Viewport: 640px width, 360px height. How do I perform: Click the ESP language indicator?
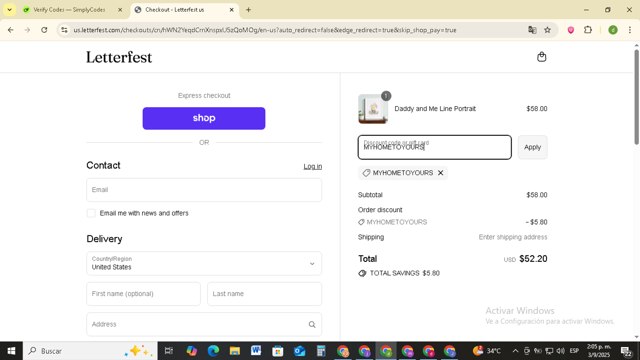[x=574, y=351]
